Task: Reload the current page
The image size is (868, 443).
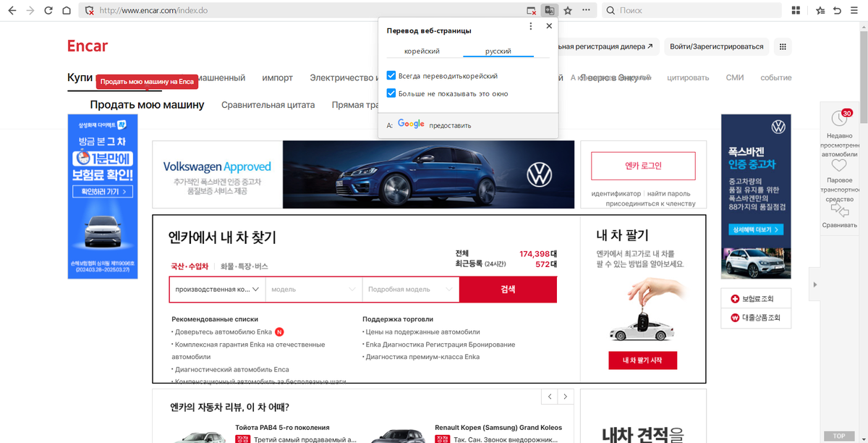Action: pos(48,11)
